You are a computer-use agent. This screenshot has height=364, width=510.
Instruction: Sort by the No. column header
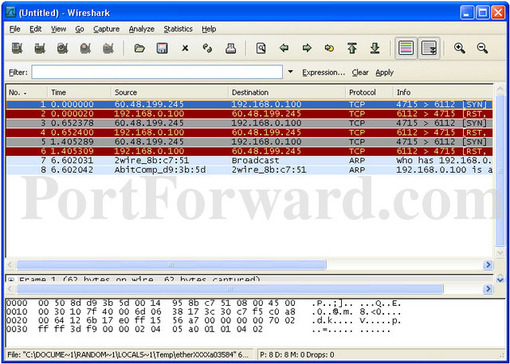[x=26, y=92]
